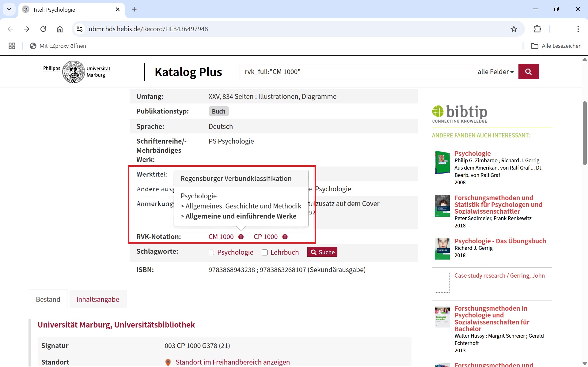
Task: Click the Sedlmeier Forschungsmethoden cover thumbnail
Action: pos(442,206)
